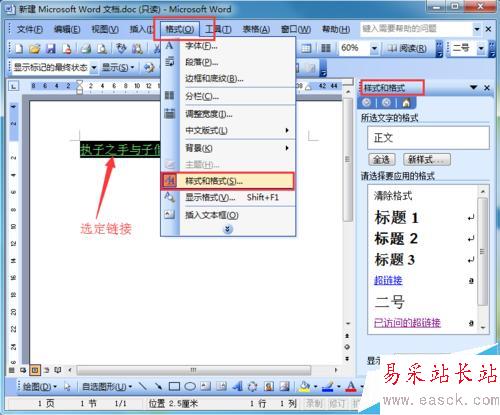
Task: Click the Select objects cursor icon
Action: click(68, 387)
